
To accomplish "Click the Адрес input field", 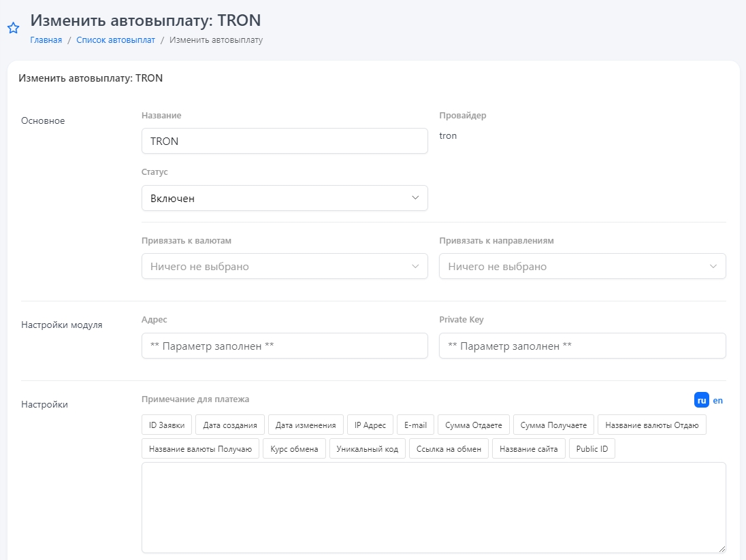I will tap(285, 346).
